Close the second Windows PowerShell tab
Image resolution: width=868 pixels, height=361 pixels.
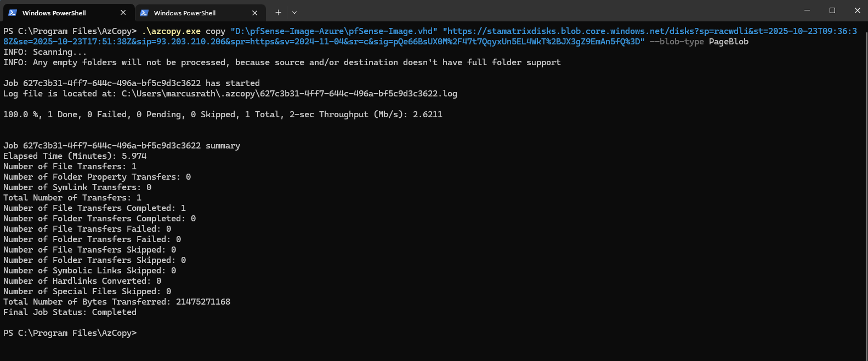(254, 13)
